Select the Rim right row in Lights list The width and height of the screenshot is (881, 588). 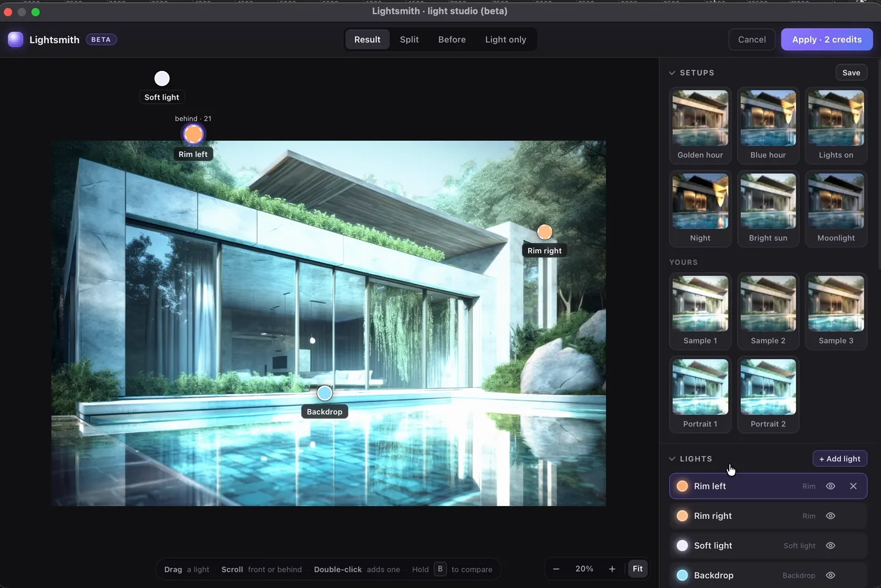[x=768, y=516]
